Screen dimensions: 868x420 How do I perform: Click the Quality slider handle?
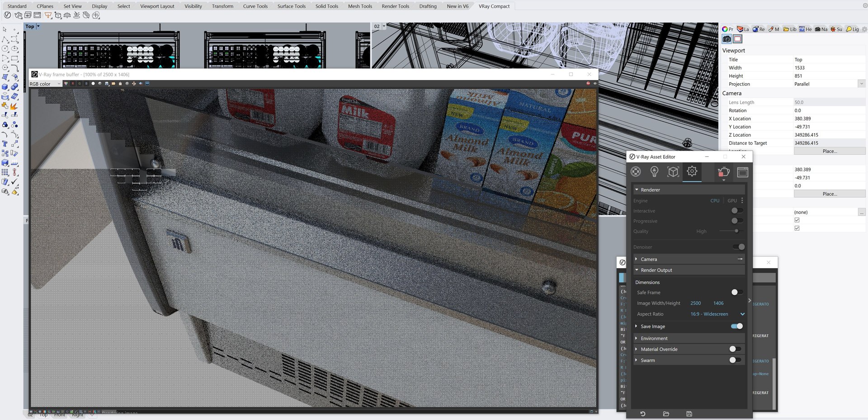pos(736,231)
